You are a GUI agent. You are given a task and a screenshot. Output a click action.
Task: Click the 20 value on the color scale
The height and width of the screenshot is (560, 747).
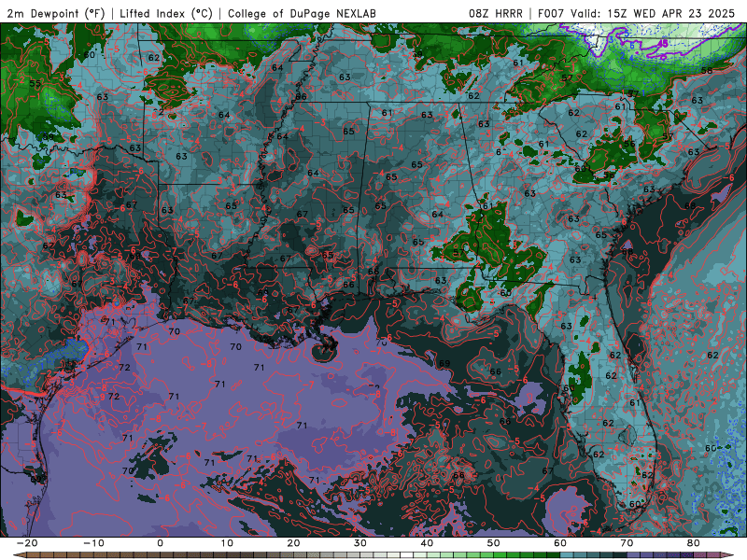293,543
